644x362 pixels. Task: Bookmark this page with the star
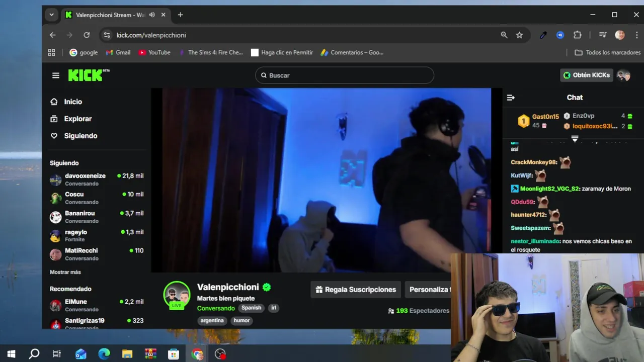point(519,35)
